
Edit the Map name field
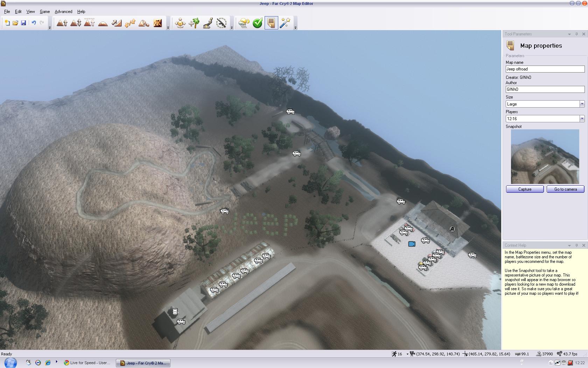(545, 69)
